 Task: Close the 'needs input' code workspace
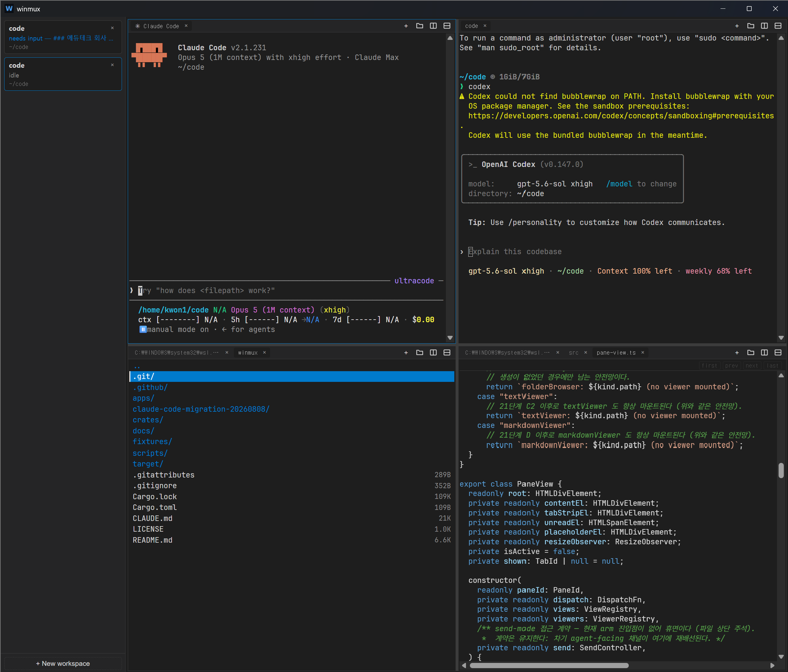coord(112,28)
